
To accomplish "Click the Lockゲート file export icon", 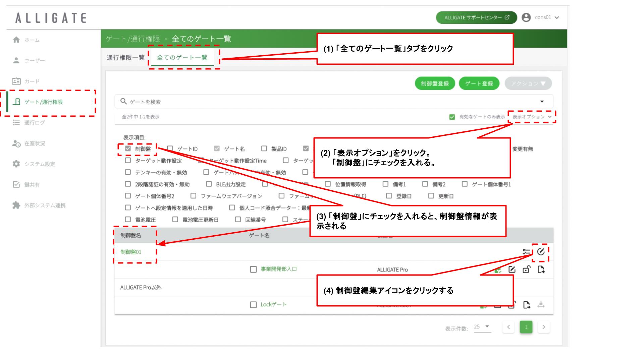I will tap(527, 305).
